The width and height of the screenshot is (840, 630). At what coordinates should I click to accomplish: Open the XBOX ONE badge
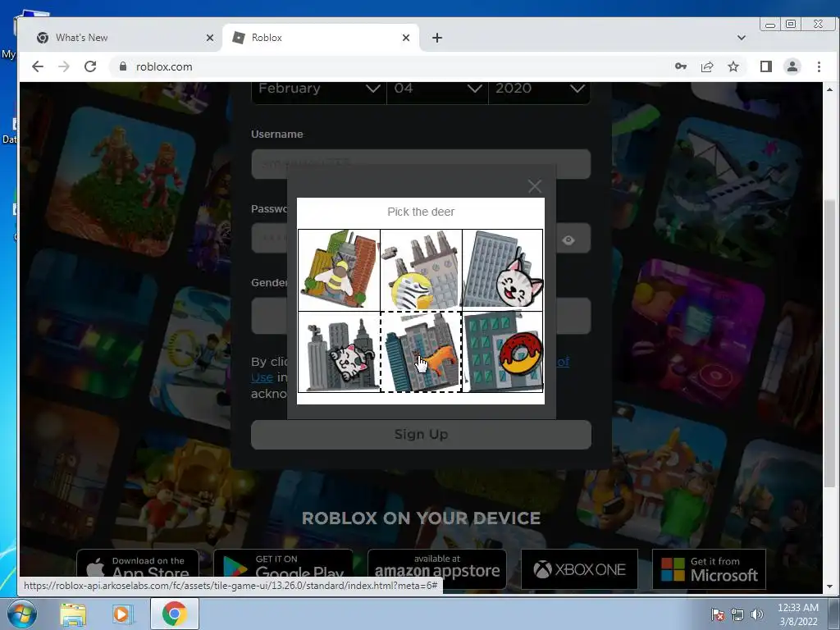tap(580, 569)
